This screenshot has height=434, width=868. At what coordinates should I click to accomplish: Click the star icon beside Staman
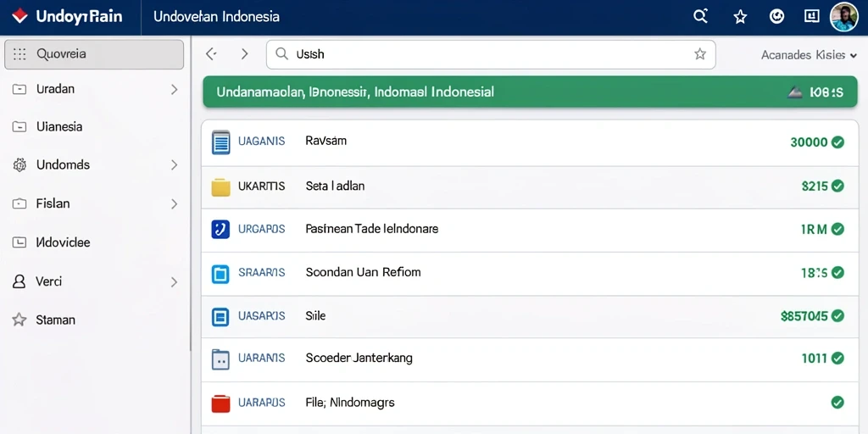click(19, 320)
